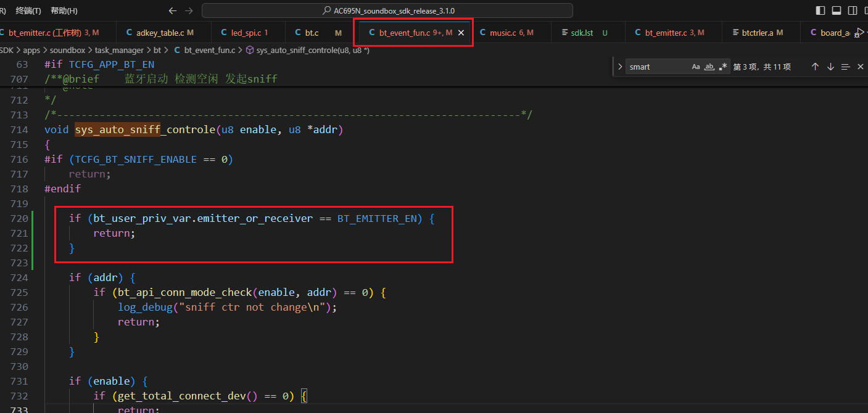Click TCFG_BT_SNIFF_ENABLE macro on line 716
Screen dimensions: 868x413
[136, 159]
